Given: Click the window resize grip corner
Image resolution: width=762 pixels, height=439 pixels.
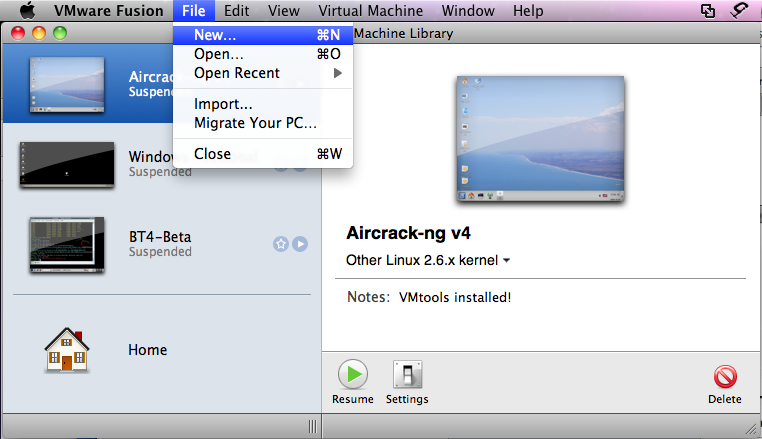Looking at the screenshot, I should click(753, 428).
